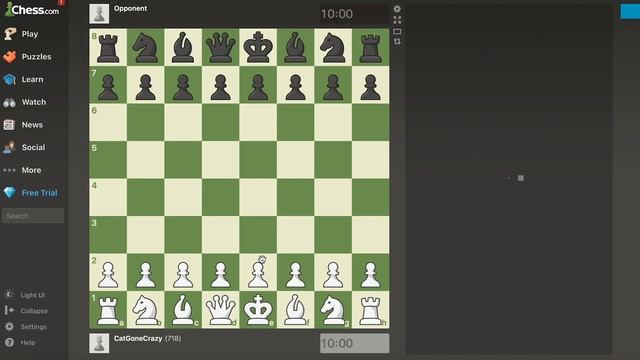Open the Play menu
The width and height of the screenshot is (640, 360).
(30, 34)
